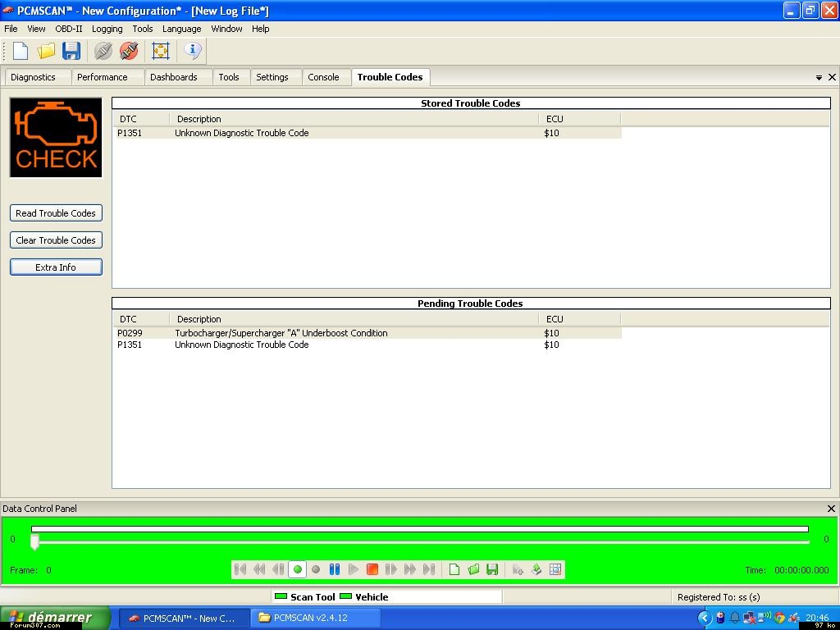The width and height of the screenshot is (840, 630).
Task: Save with the blue floppy disk icon
Action: click(x=71, y=51)
